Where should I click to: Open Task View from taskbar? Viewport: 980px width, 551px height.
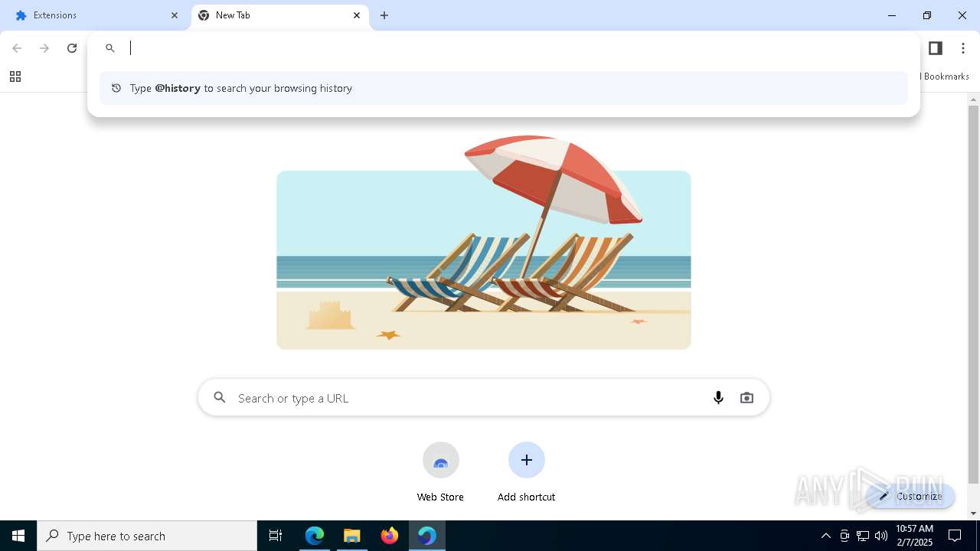click(276, 536)
